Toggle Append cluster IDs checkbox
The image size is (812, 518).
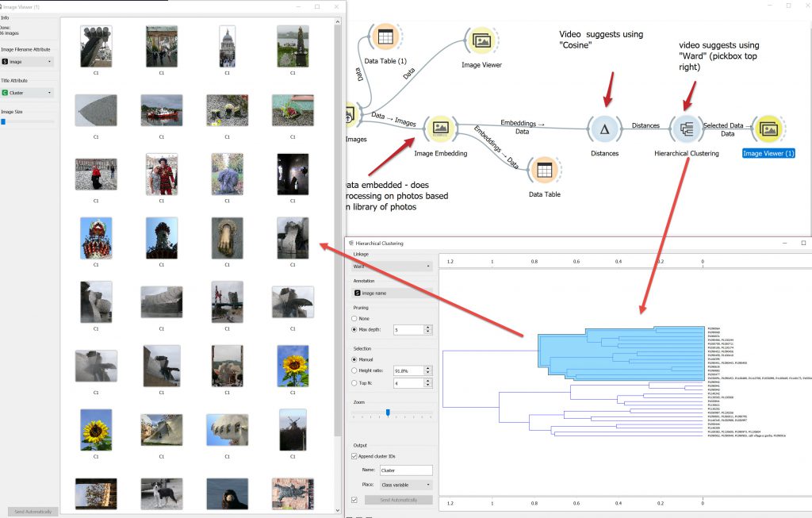click(x=354, y=456)
